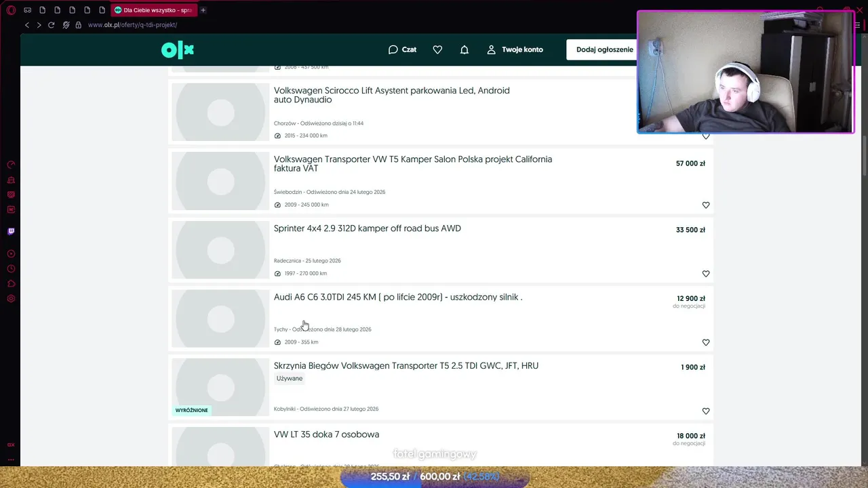The height and width of the screenshot is (488, 868).
Task: Click the page vertical scrollbar
Action: click(x=865, y=156)
